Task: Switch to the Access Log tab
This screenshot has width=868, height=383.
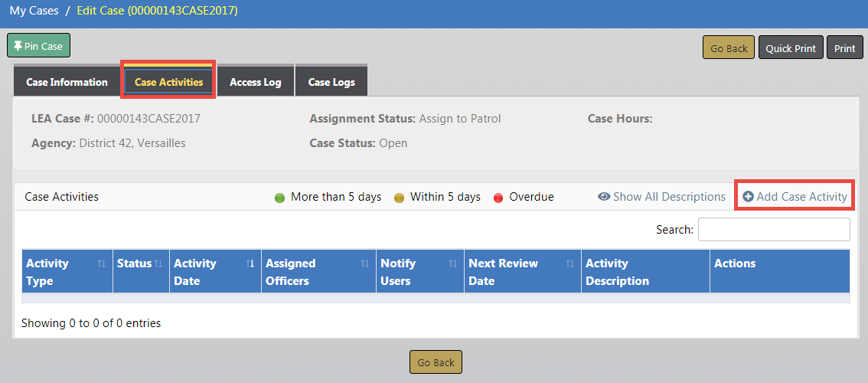Action: (255, 82)
